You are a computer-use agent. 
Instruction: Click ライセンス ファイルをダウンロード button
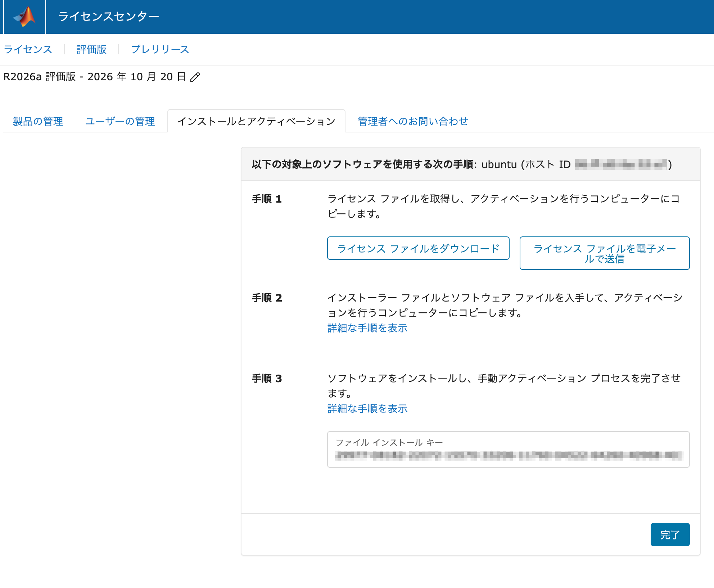click(x=418, y=248)
